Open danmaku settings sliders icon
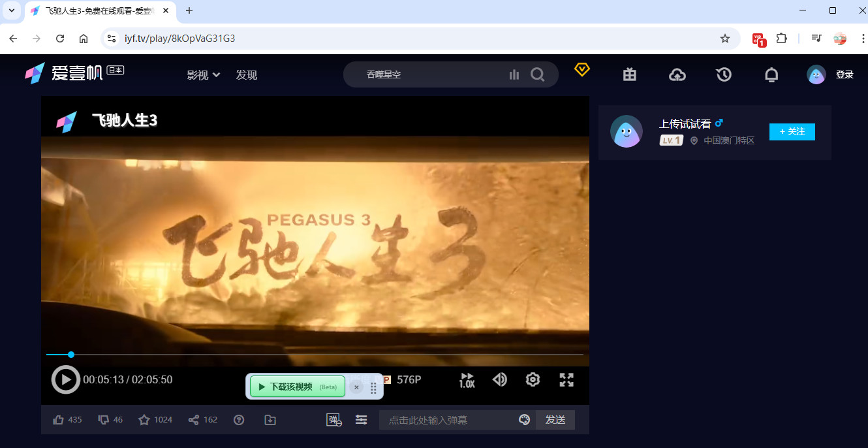The image size is (868, 448). coord(361,420)
